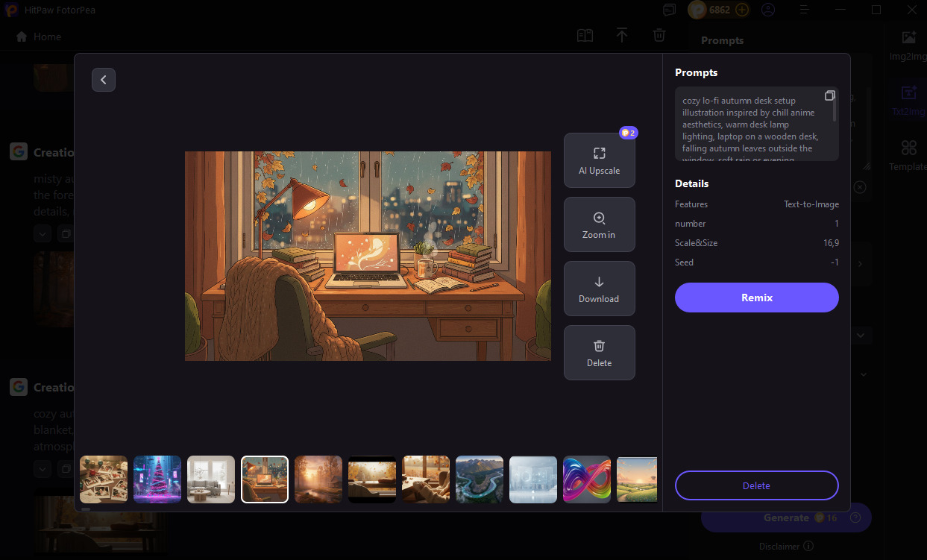Click the Zoom in button

599,224
